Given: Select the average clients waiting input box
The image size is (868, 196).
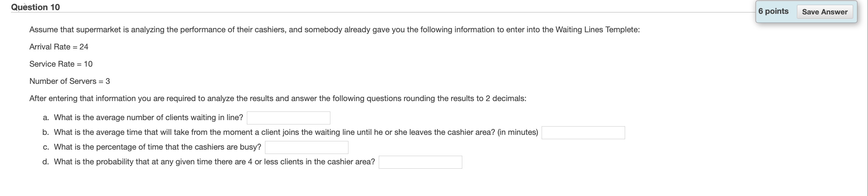Looking at the screenshot, I should pos(288,118).
